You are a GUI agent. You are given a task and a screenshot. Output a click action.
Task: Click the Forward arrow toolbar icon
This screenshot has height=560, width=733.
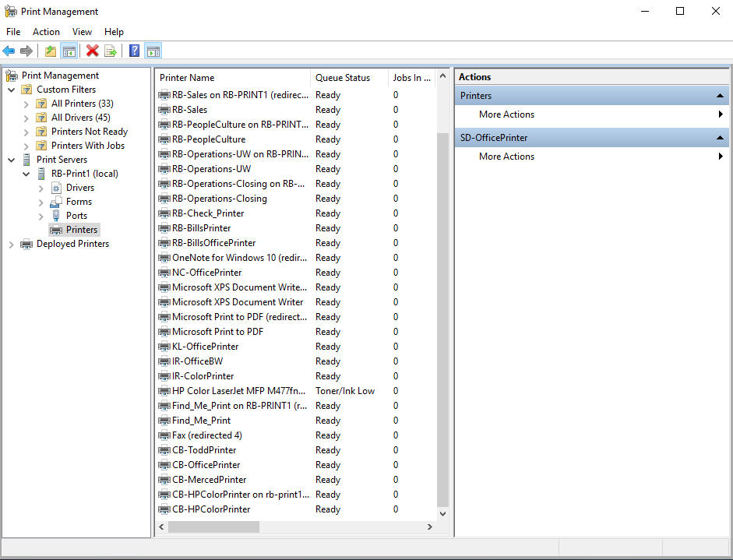pyautogui.click(x=26, y=51)
